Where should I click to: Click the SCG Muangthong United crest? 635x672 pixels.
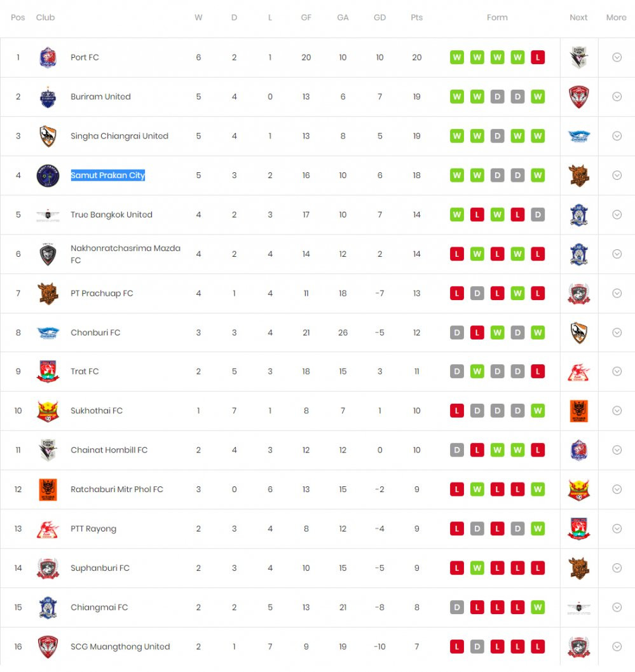click(48, 647)
